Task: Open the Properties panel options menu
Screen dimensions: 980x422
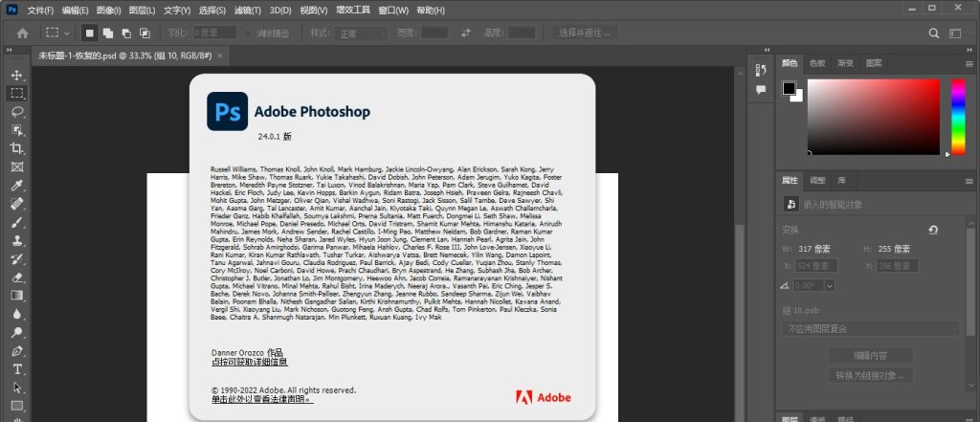Action: [969, 181]
